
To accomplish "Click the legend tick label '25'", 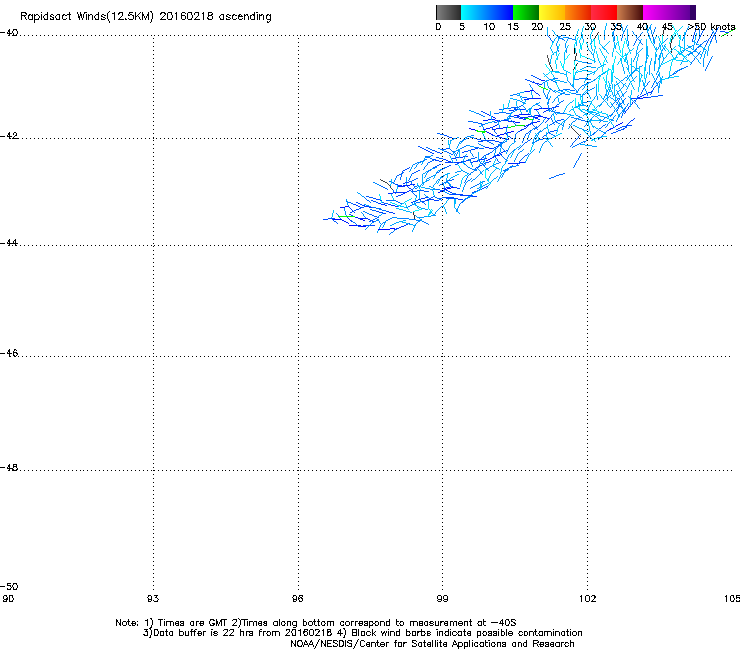I will coord(565,27).
